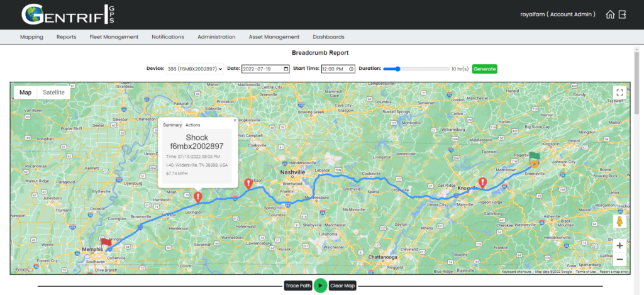Play the breadcrumb route animation
This screenshot has height=295, width=644.
[320, 286]
